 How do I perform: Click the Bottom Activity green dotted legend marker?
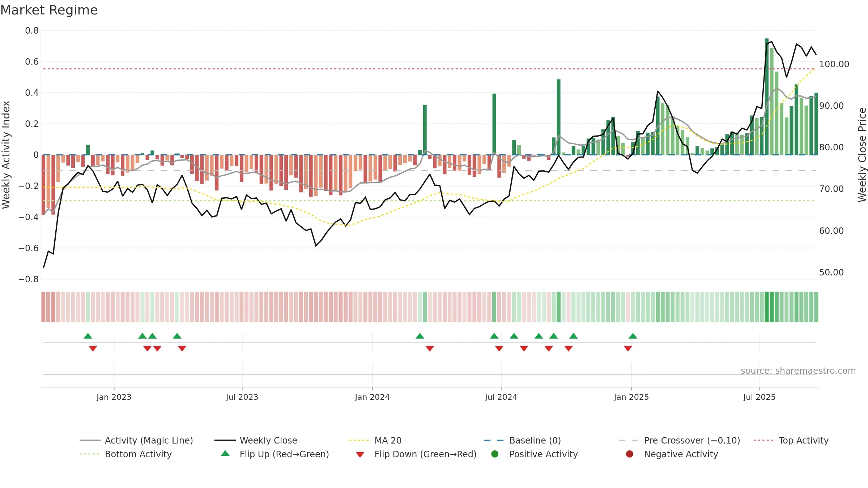[90, 454]
